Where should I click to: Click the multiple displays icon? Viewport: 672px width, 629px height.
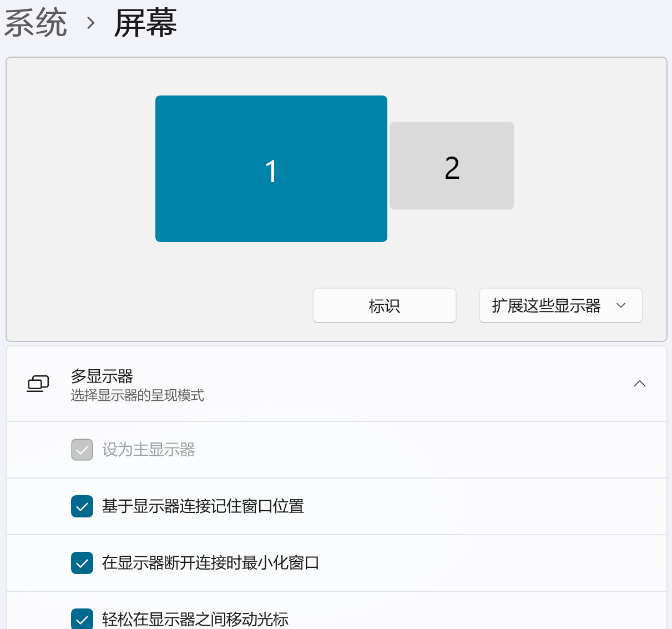[38, 384]
